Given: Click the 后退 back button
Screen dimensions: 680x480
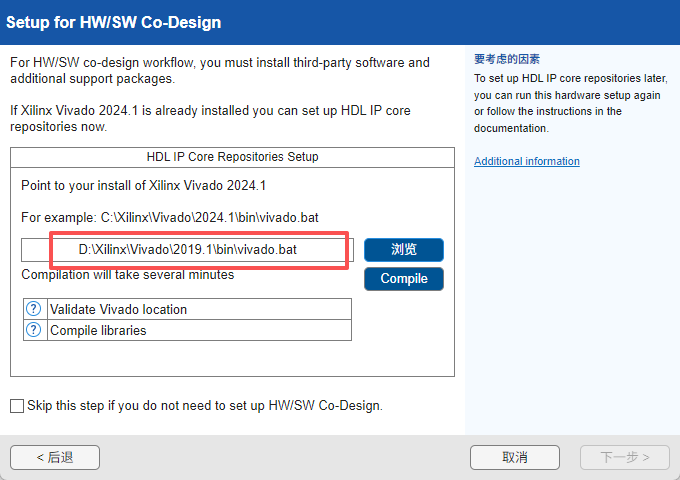Looking at the screenshot, I should 55,457.
